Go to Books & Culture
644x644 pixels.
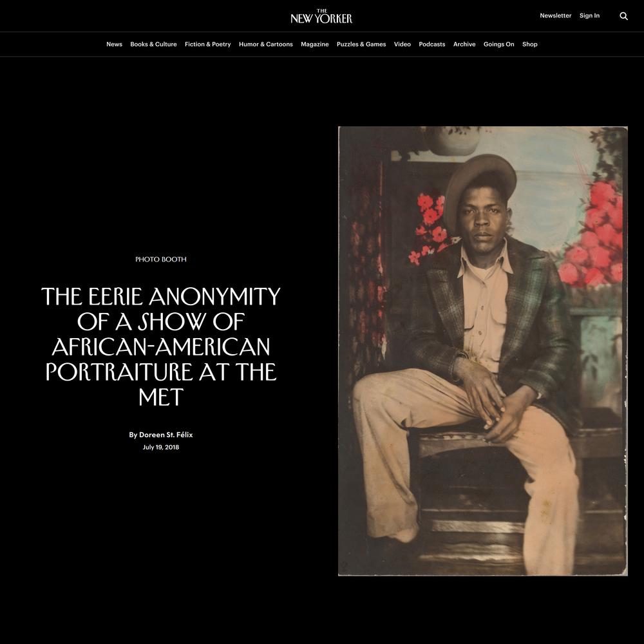click(154, 44)
